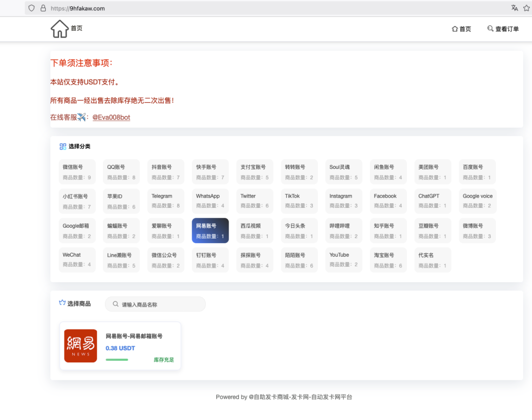Image resolution: width=532 pixels, height=420 pixels.
Task: Pick the 微博账号 category
Action: (477, 231)
